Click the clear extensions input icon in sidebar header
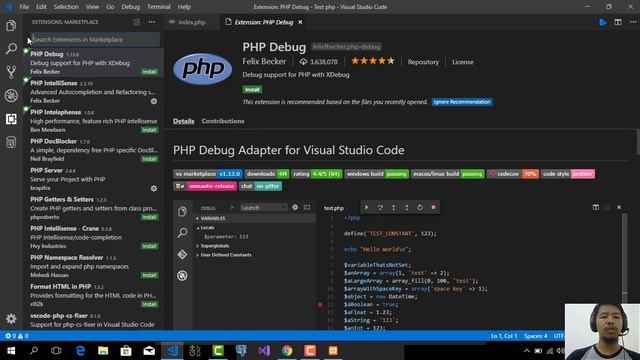Viewport: 640px width, 360px height. tap(137, 22)
